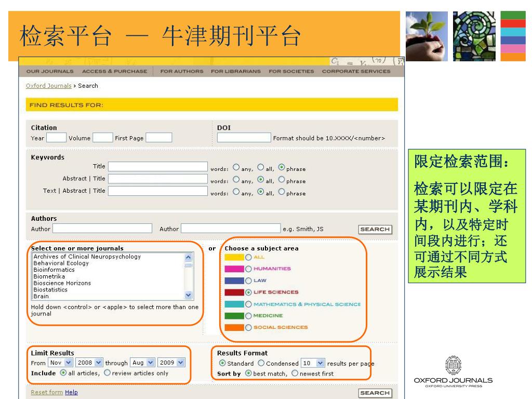Click journal list scroll down arrow
Screen dimensions: 532x399
(189, 295)
